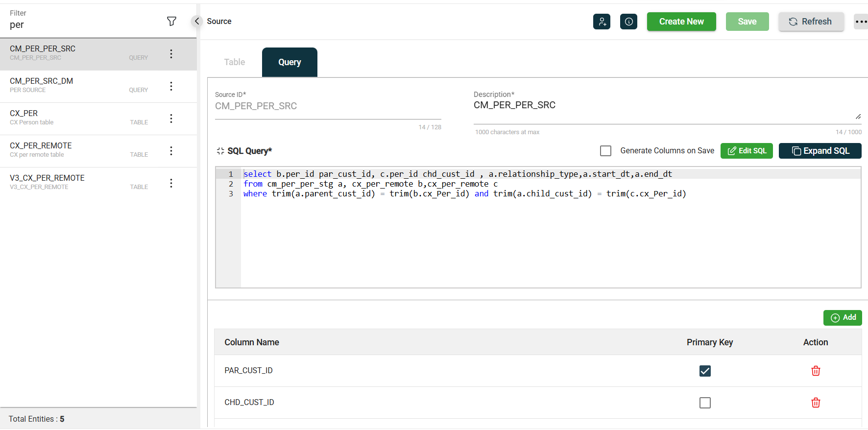Open the kebab menu for V3_CX_PER_REMOTE
Image resolution: width=868 pixels, height=430 pixels.
[x=171, y=183]
